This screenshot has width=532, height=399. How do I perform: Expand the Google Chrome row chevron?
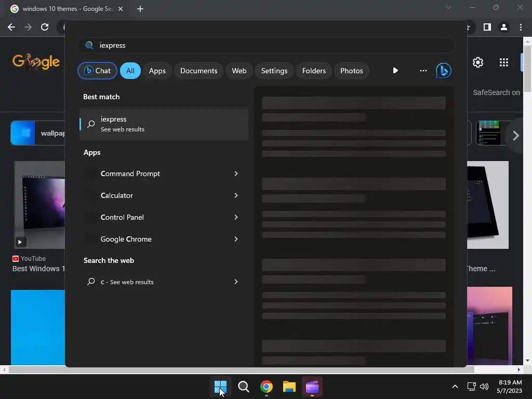236,239
